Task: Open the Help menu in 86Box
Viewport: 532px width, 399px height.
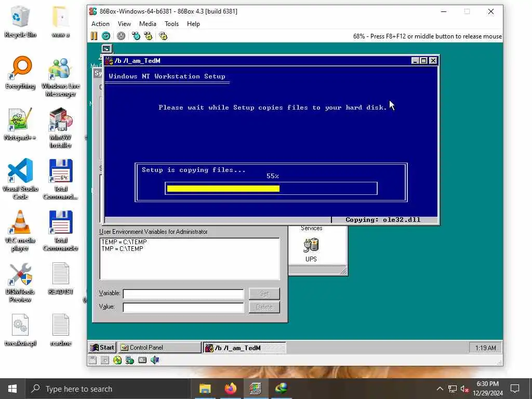Action: coord(193,24)
